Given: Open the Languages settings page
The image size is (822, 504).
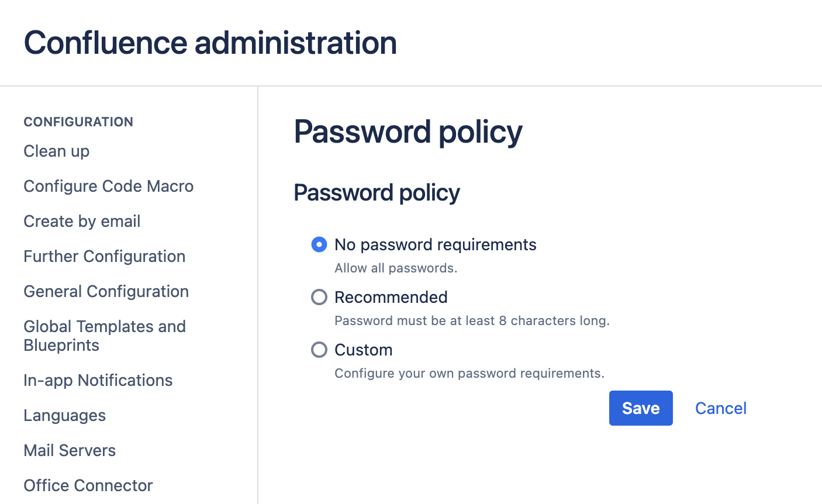Looking at the screenshot, I should click(x=65, y=416).
